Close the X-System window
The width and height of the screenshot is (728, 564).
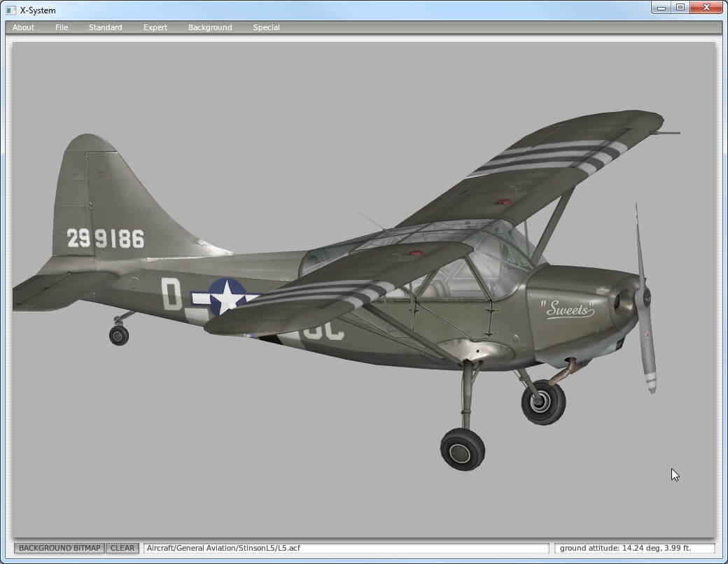pos(706,8)
